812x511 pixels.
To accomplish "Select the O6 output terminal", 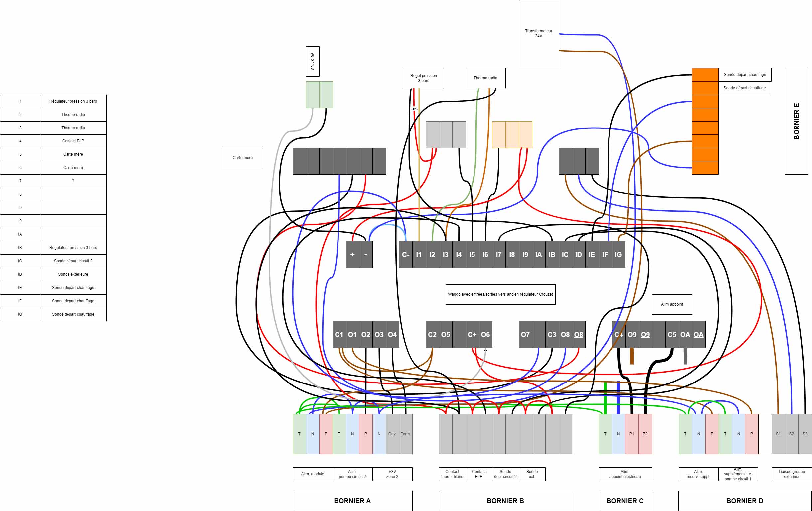I will pyautogui.click(x=485, y=334).
